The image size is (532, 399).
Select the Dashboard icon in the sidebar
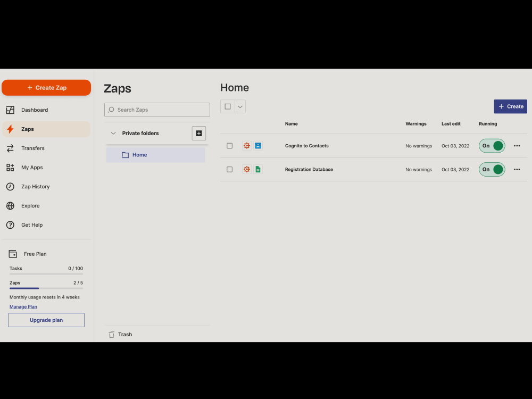[x=10, y=110]
